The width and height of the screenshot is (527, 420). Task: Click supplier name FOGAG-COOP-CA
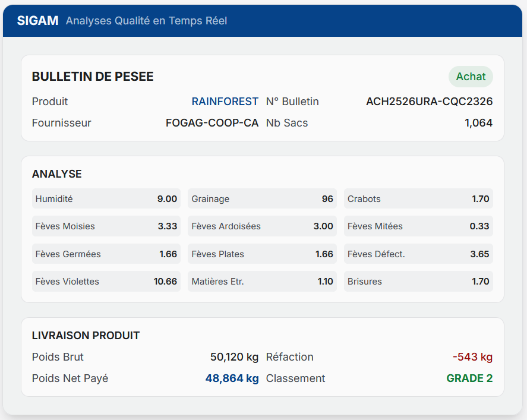(x=212, y=123)
